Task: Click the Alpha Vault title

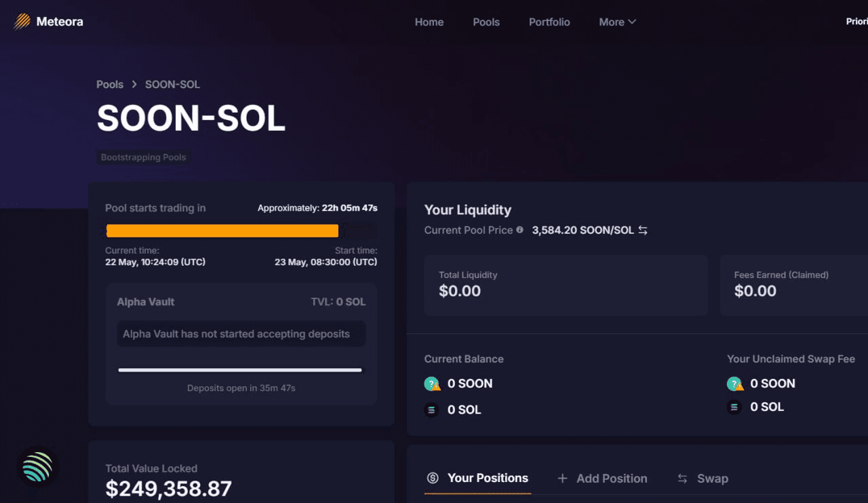Action: 146,302
